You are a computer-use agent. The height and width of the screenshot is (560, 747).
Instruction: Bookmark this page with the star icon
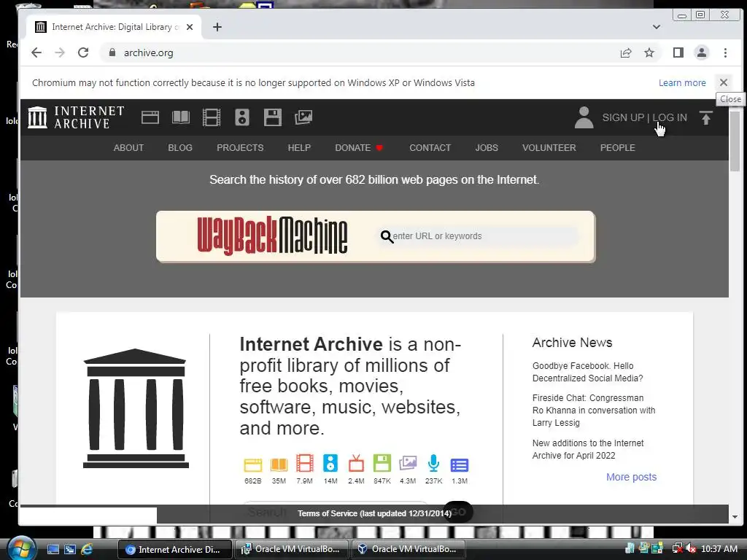pyautogui.click(x=649, y=52)
